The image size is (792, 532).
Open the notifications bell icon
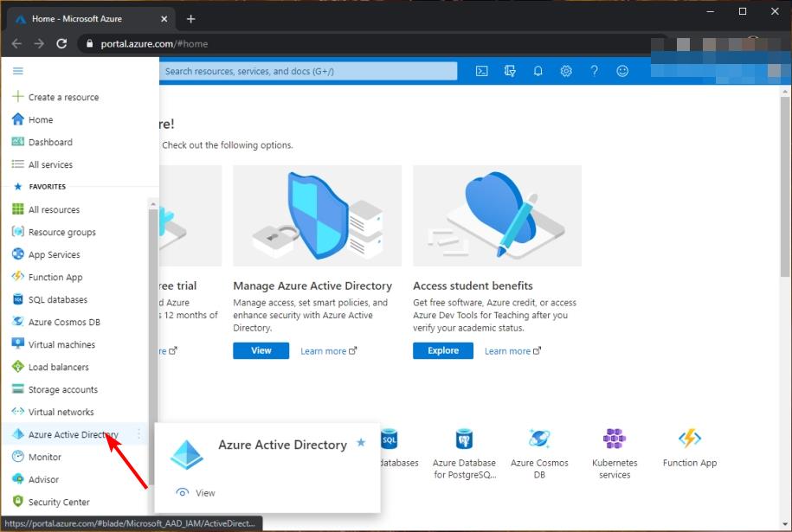[x=538, y=71]
